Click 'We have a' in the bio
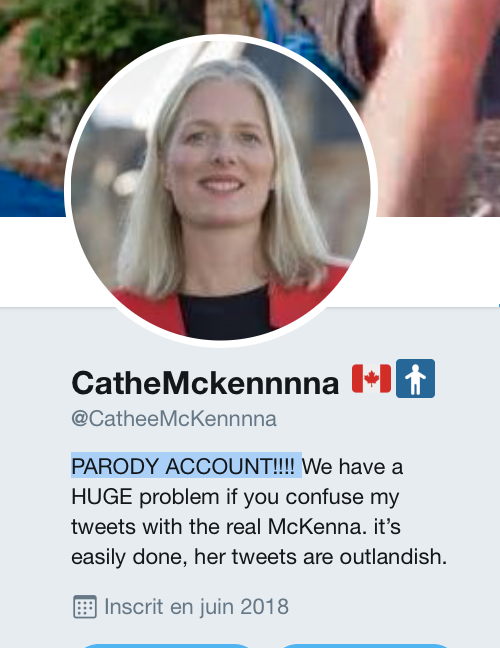 coord(352,467)
